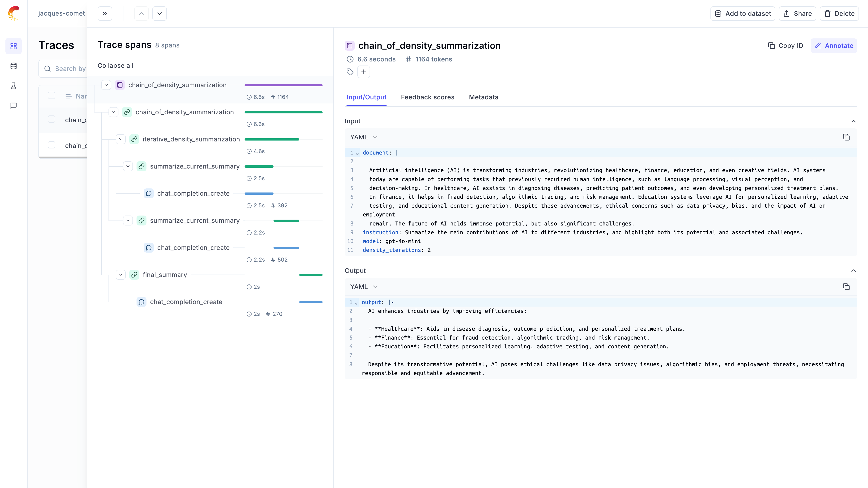Open the Input YAML format dropdown
The height and width of the screenshot is (488, 868).
click(364, 137)
